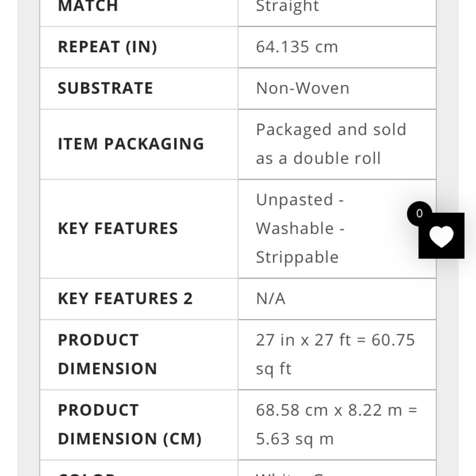This screenshot has width=476, height=476.
Task: Select the 'Non-Woven' substrate value
Action: click(303, 89)
